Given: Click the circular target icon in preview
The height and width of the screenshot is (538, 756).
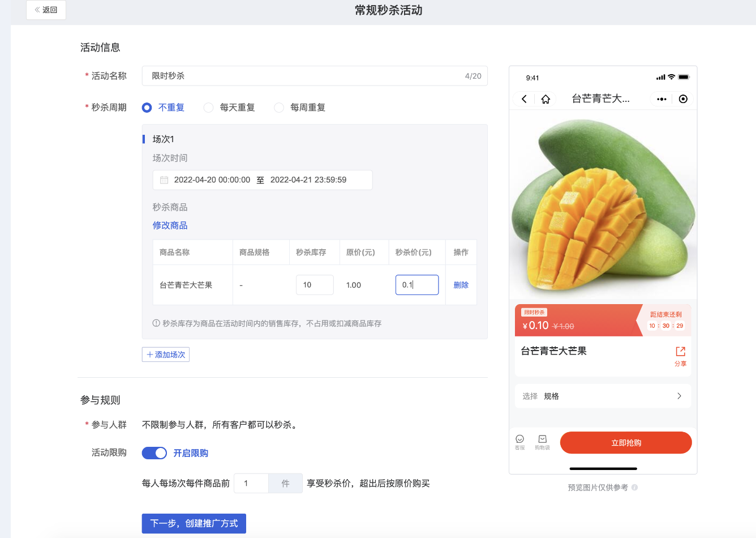Looking at the screenshot, I should (x=683, y=99).
